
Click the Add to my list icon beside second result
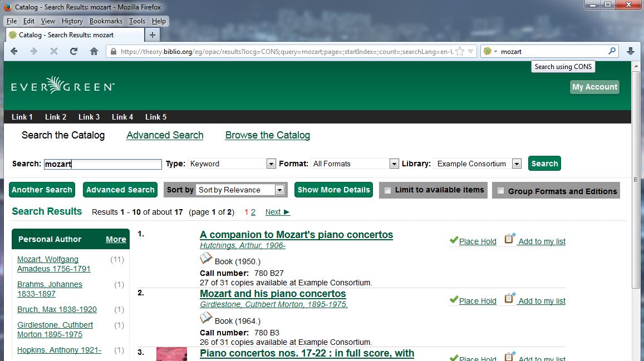(x=509, y=298)
